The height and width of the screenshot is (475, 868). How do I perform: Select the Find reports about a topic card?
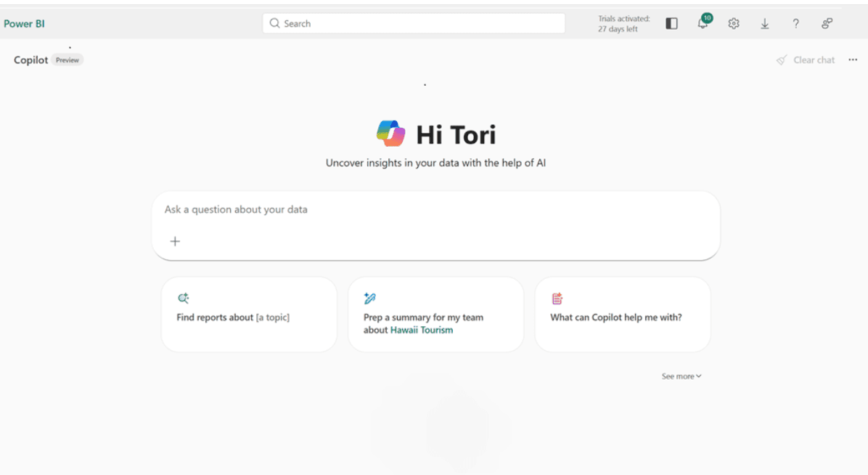pyautogui.click(x=249, y=314)
